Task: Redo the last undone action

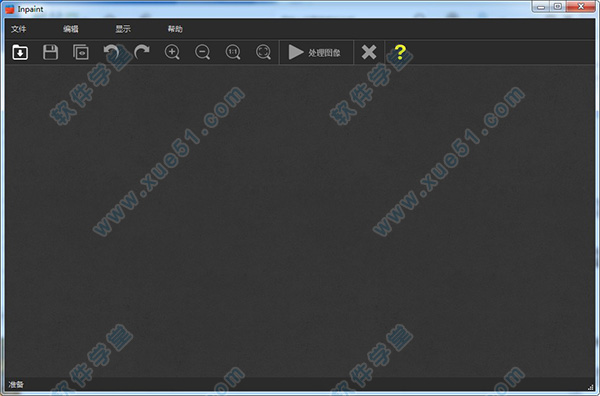Action: coord(142,52)
